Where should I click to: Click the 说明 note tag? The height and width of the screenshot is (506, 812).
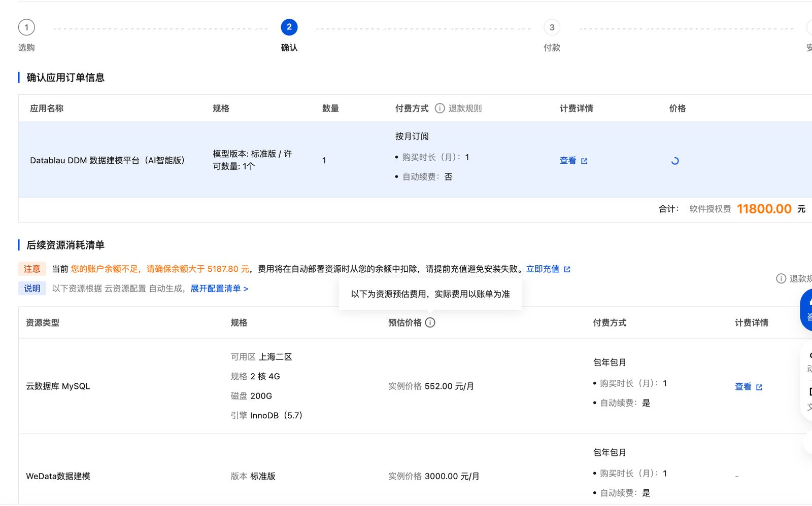pos(32,288)
